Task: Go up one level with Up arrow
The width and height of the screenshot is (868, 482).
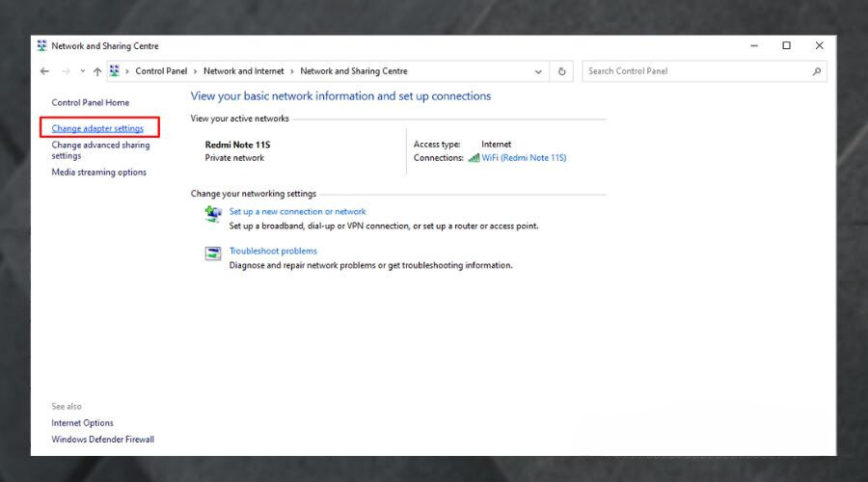Action: (x=97, y=71)
